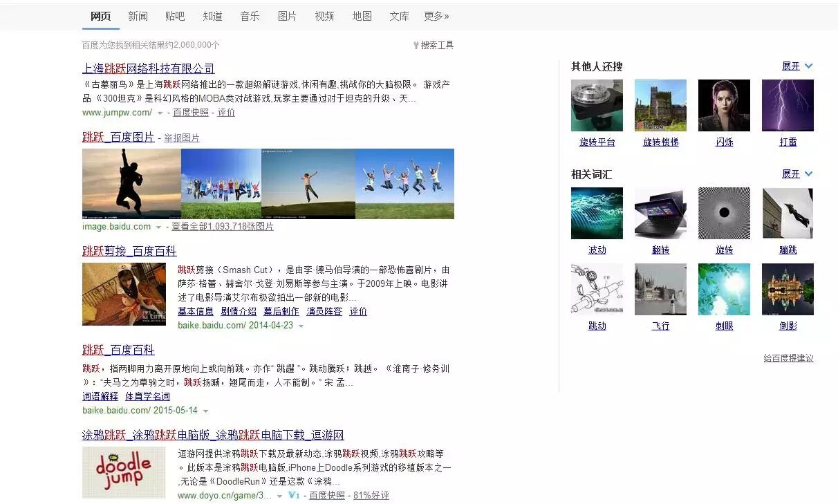
Task: Expand dropdown arrow after 2014-04-23 date
Action: pyautogui.click(x=301, y=326)
